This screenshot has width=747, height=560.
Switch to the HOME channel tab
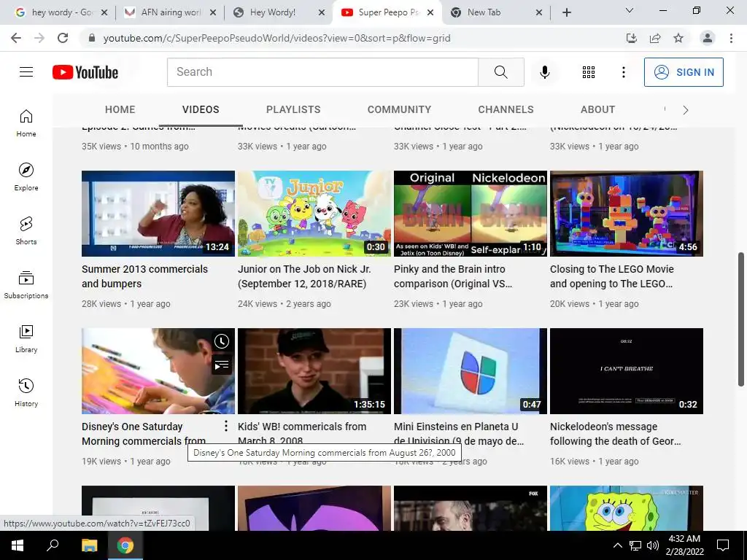120,109
